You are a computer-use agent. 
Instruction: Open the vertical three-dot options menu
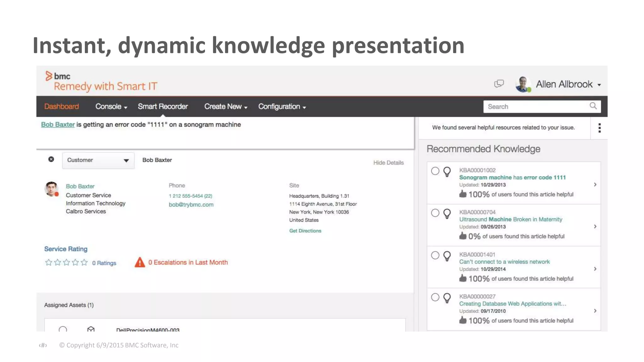pyautogui.click(x=599, y=128)
